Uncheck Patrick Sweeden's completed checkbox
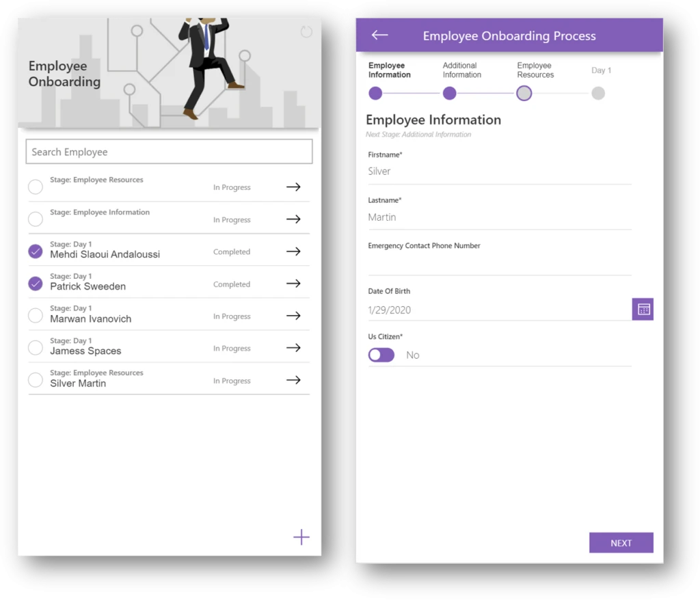 [x=36, y=284]
